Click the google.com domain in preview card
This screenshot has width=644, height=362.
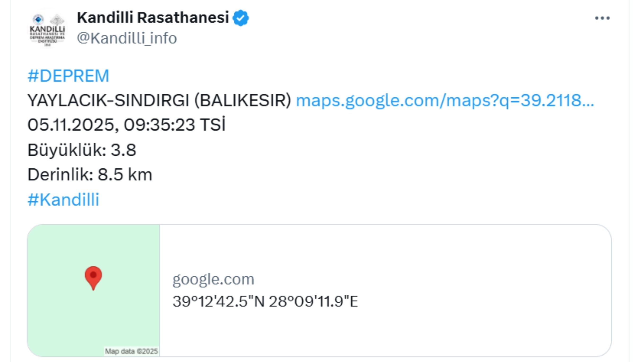point(213,279)
